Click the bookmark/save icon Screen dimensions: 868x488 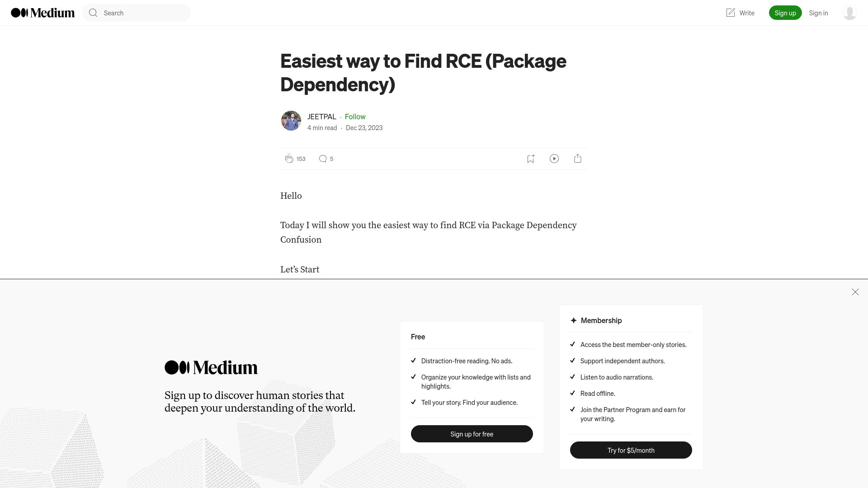[531, 159]
